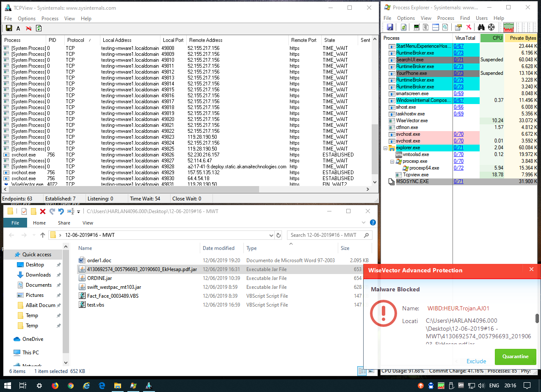Select Downloads in Quick access sidebar
The height and width of the screenshot is (392, 541).
(x=38, y=275)
